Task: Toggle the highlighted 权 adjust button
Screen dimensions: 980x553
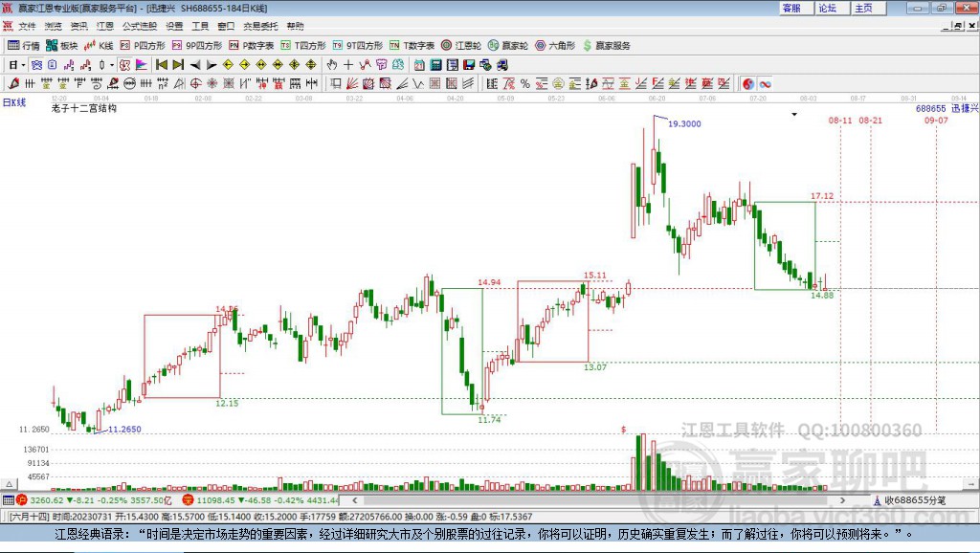Action: (124, 65)
